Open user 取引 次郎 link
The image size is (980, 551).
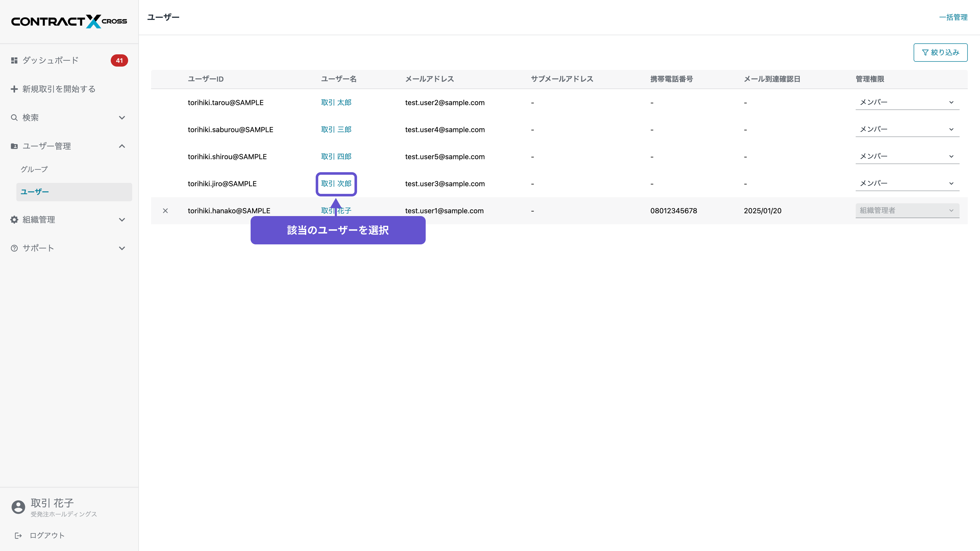[x=336, y=184]
